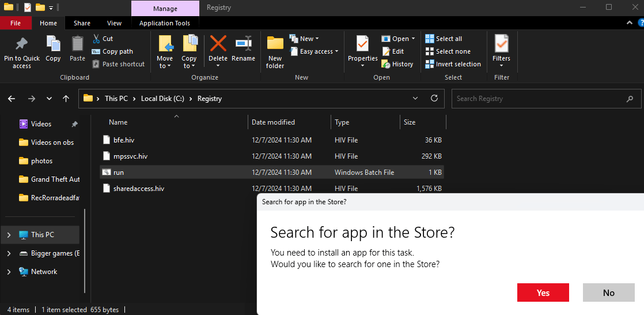This screenshot has width=644, height=315.
Task: Click Yes to search the Store
Action: [543, 293]
